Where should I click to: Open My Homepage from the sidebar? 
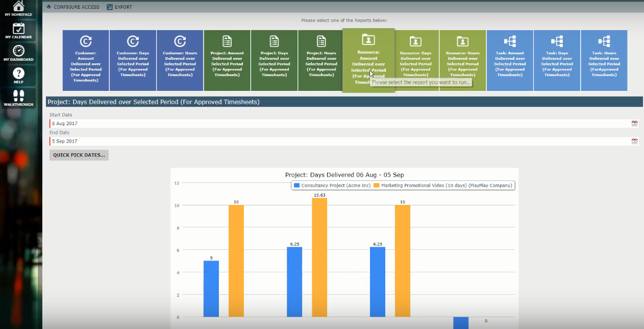point(18,9)
